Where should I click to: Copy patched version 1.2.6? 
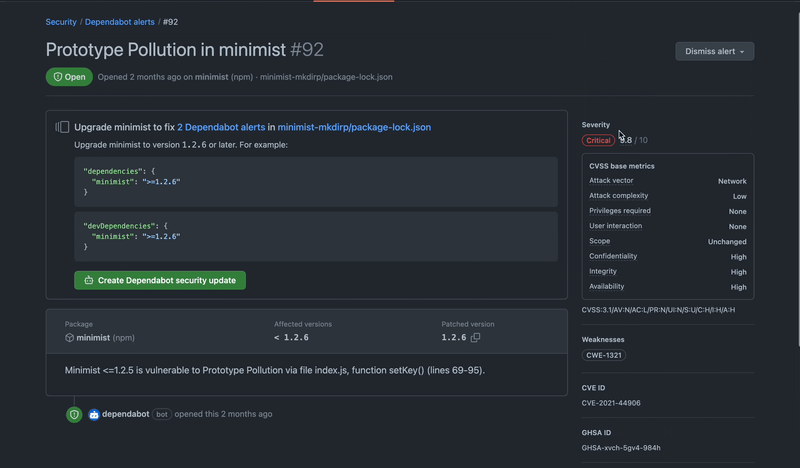point(475,337)
